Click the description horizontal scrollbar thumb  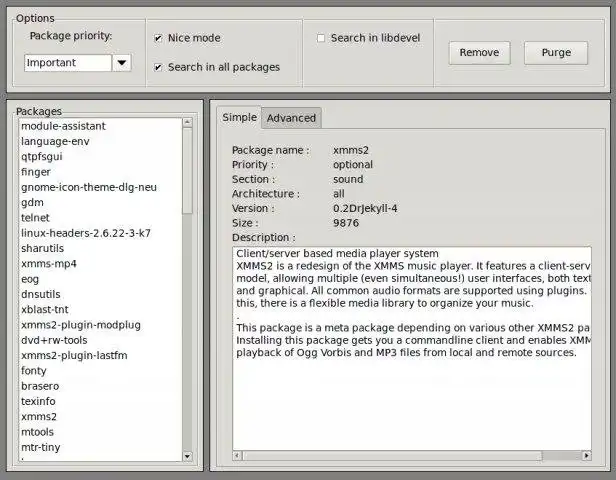point(392,456)
